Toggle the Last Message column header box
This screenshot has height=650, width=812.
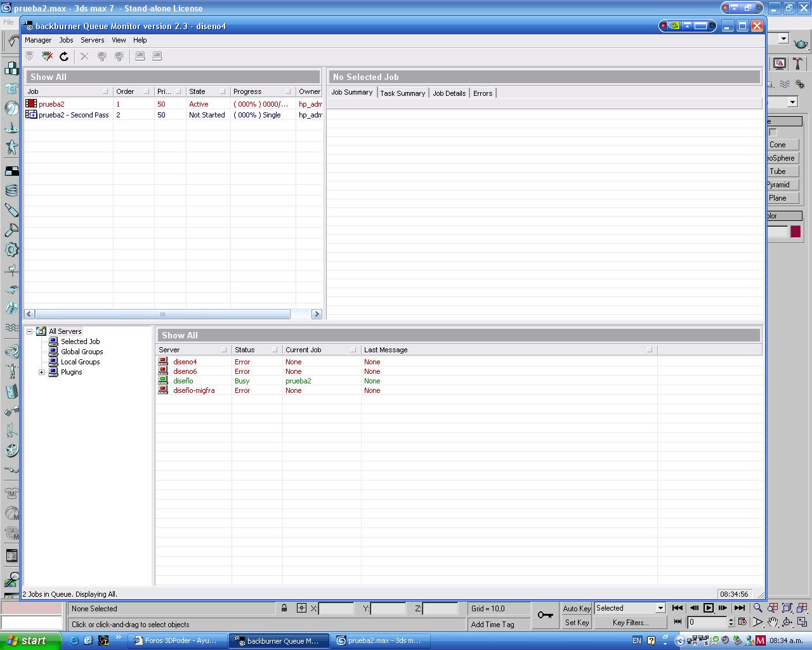pyautogui.click(x=649, y=350)
